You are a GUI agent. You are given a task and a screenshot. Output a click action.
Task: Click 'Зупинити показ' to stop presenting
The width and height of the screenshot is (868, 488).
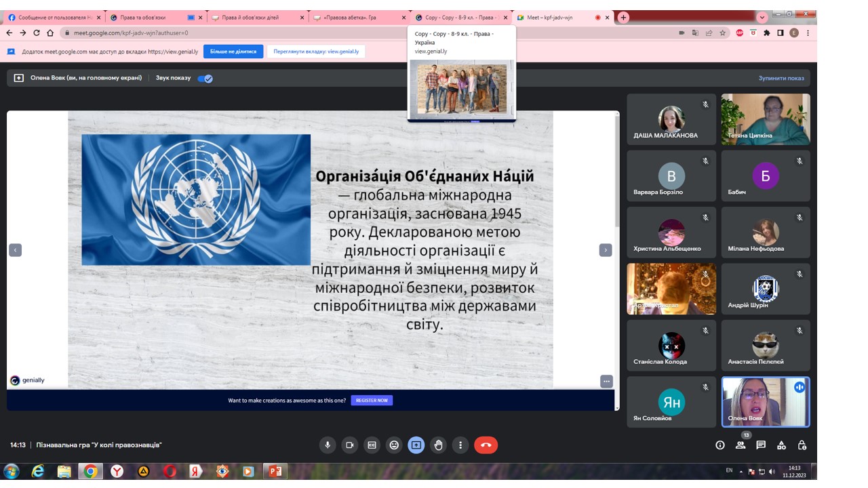[781, 79]
